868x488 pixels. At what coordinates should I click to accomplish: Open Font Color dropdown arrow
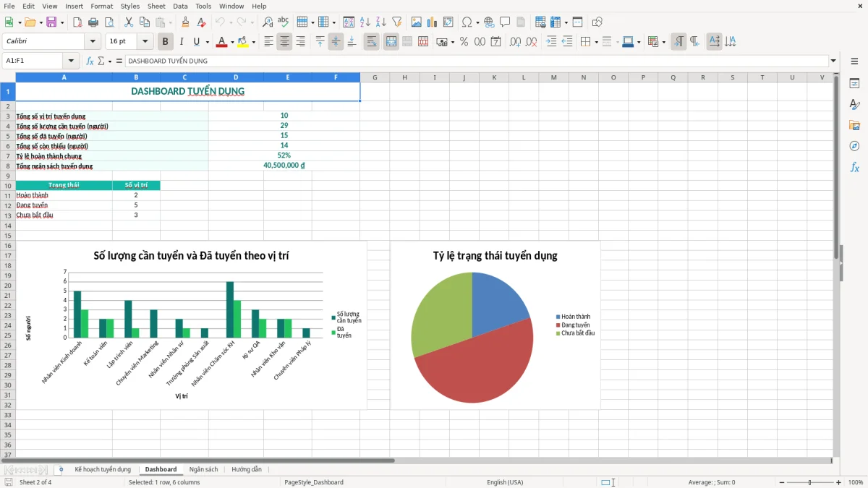click(232, 42)
